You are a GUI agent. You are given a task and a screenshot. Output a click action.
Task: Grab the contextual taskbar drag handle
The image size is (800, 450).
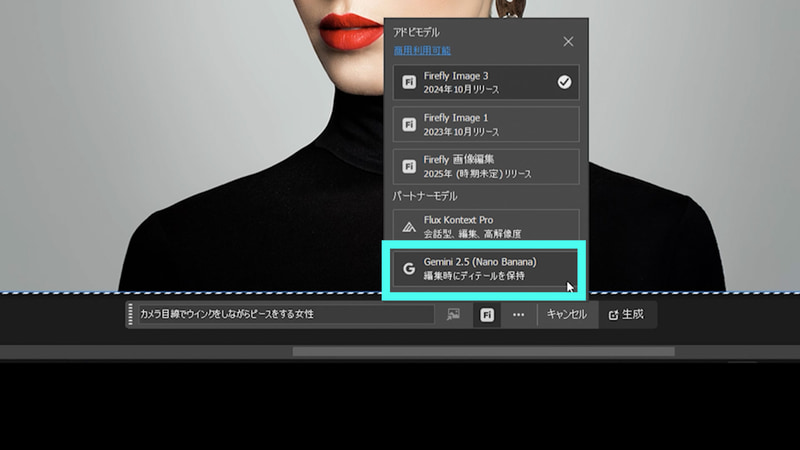(x=131, y=314)
